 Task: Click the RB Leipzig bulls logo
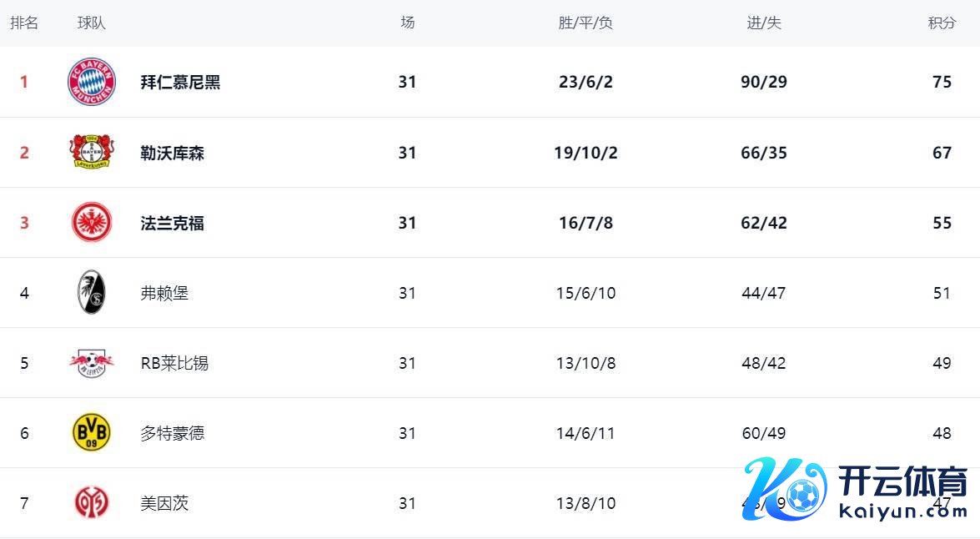[x=92, y=363]
